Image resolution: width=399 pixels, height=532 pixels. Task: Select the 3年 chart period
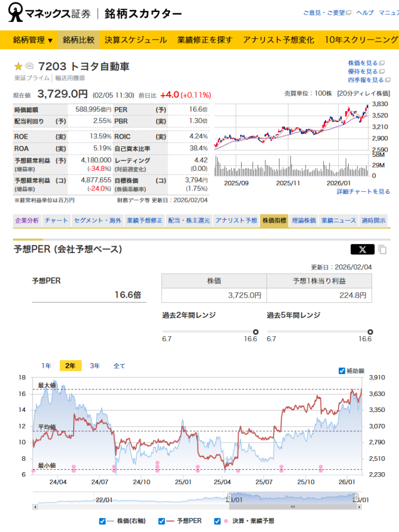tap(95, 366)
